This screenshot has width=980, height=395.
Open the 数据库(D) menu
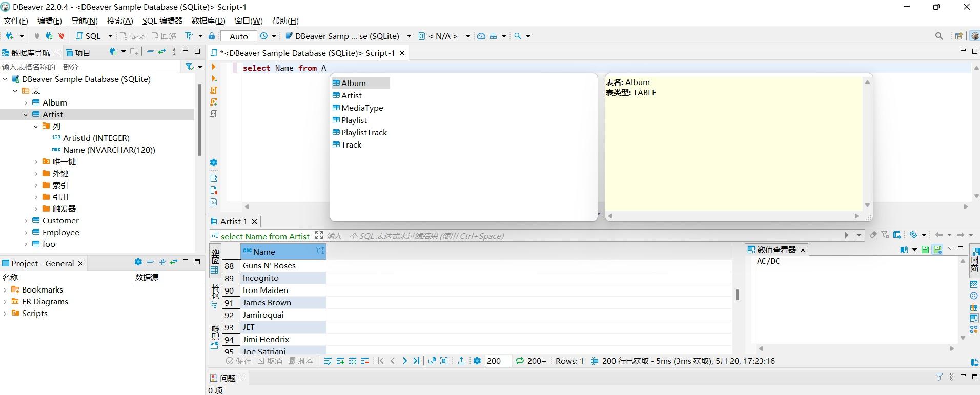click(208, 20)
